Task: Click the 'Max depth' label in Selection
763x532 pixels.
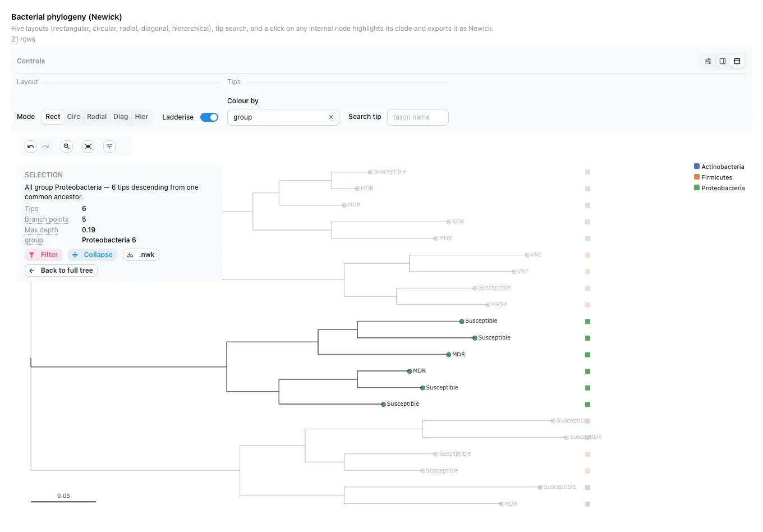Action: click(42, 230)
